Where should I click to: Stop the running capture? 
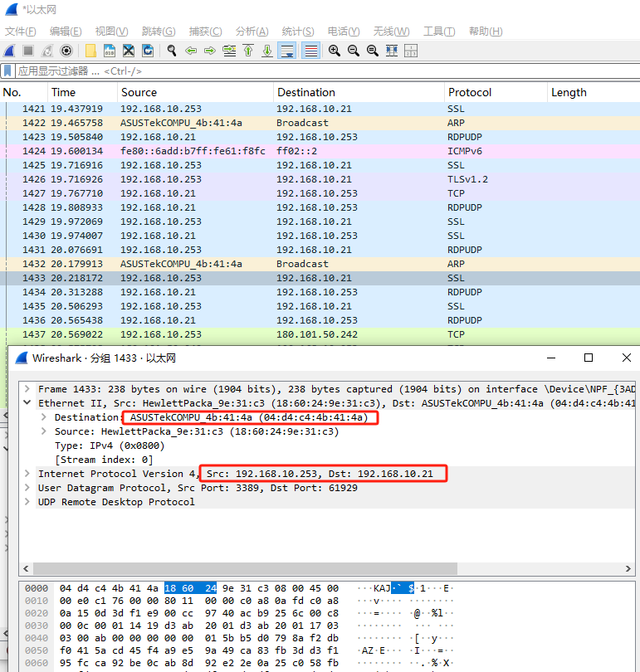[28, 51]
